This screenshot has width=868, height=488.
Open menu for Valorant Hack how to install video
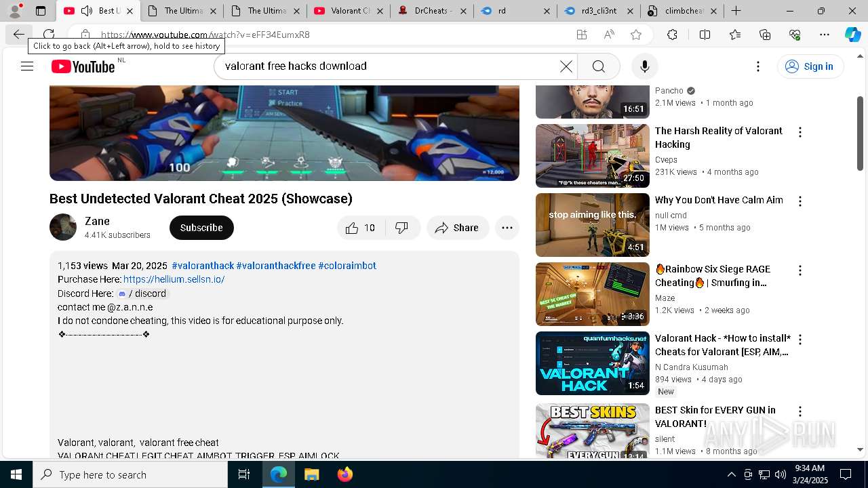point(800,340)
